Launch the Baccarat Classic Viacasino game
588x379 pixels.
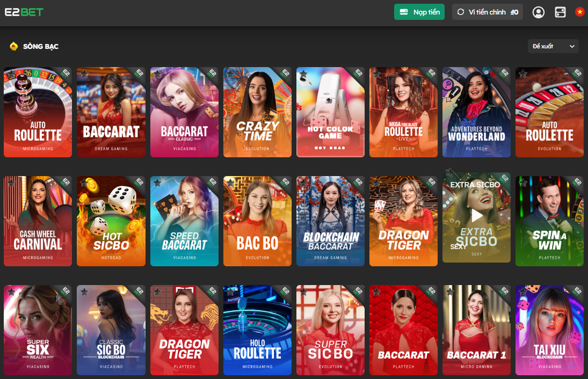[x=184, y=112]
